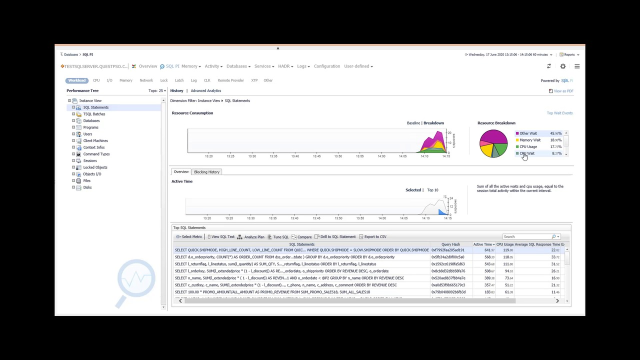Click the Overview chart icon in the menu bar

click(x=134, y=66)
